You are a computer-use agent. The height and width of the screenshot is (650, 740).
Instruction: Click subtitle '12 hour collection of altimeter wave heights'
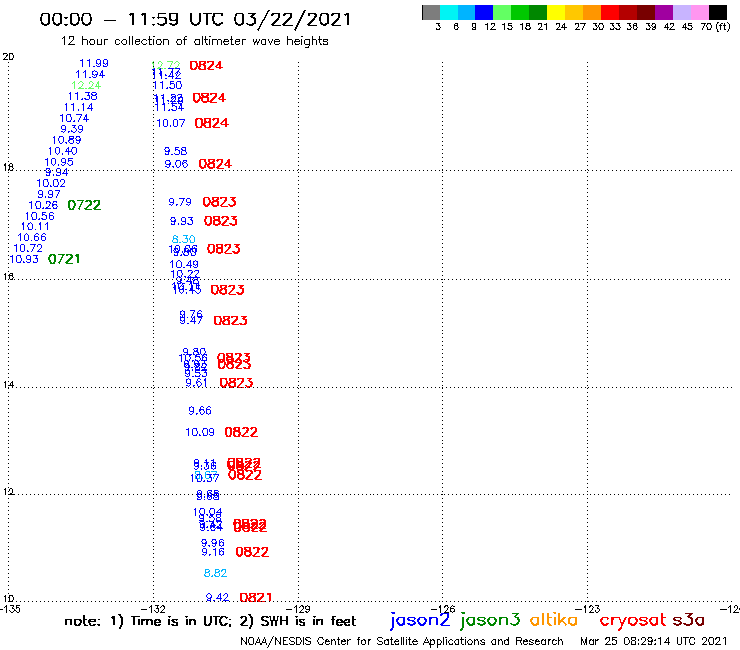coord(194,41)
